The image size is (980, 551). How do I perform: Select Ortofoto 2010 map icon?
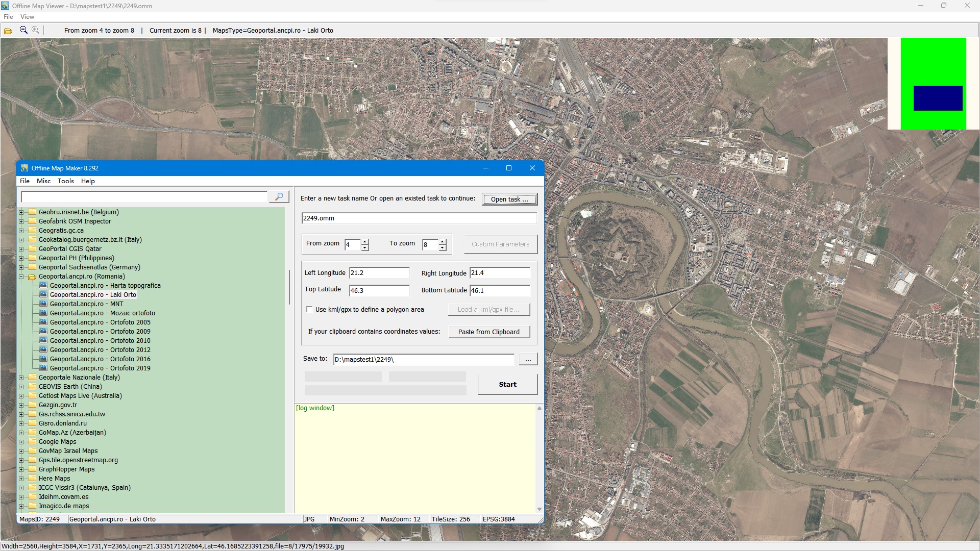43,341
